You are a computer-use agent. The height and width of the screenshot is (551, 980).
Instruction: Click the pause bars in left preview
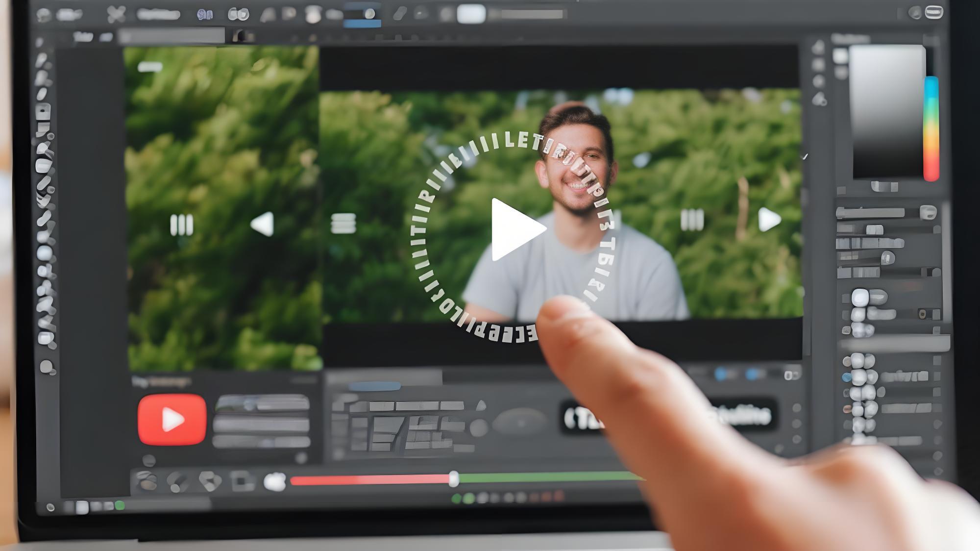tap(181, 225)
